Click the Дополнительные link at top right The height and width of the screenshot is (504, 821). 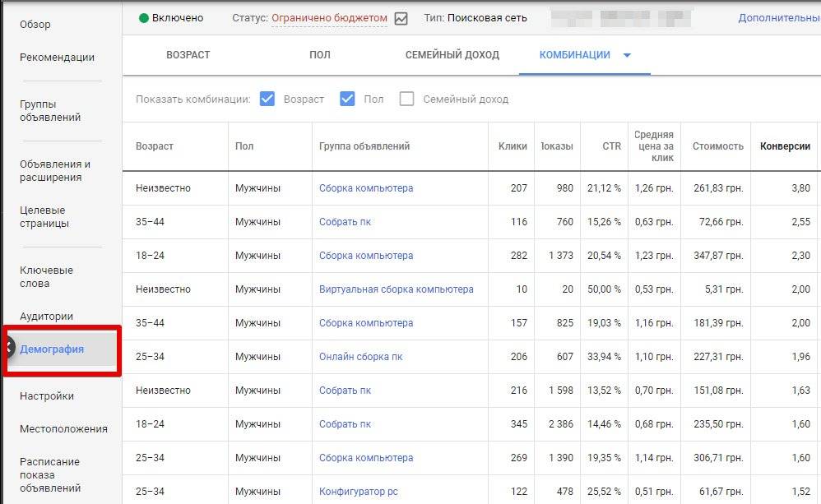tap(778, 18)
